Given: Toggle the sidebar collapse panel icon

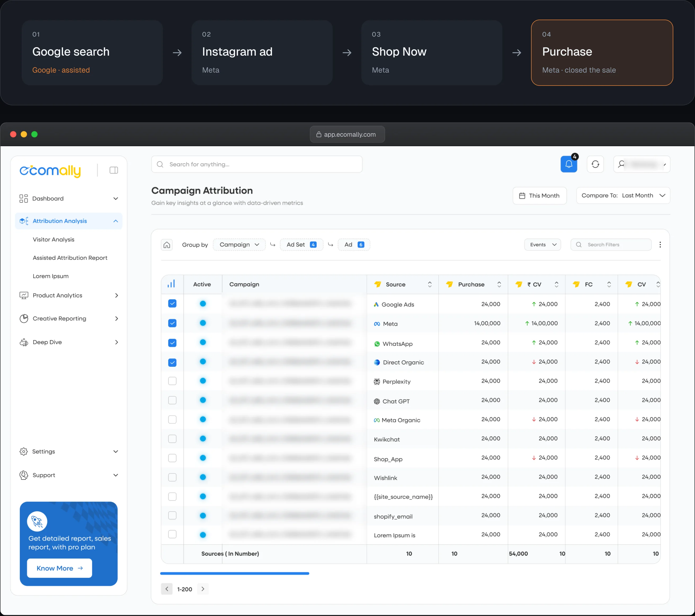Looking at the screenshot, I should (114, 170).
